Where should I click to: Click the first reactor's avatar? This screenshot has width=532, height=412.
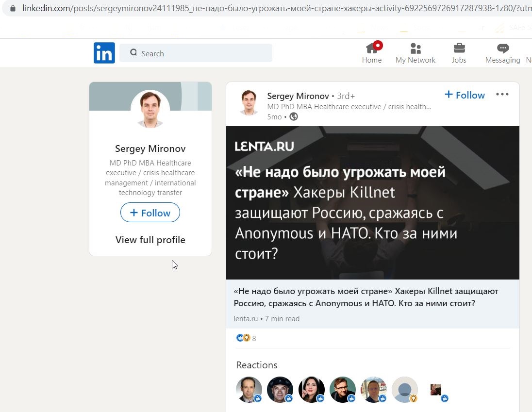pos(249,390)
